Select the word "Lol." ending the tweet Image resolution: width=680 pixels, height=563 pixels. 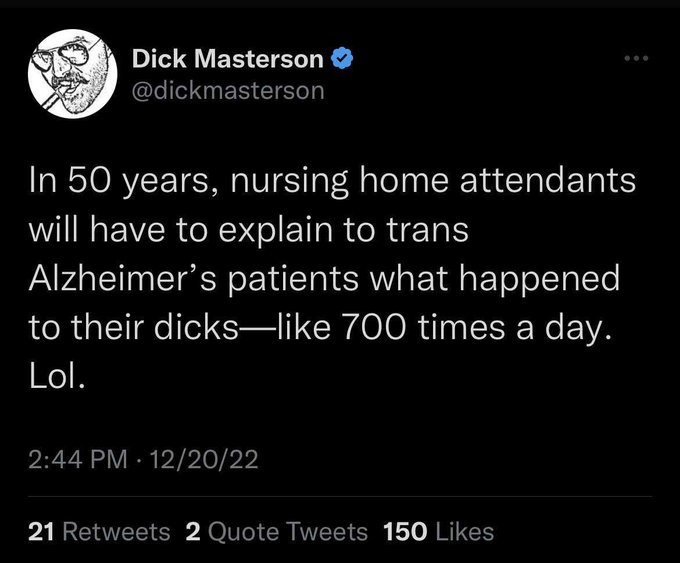(x=56, y=376)
